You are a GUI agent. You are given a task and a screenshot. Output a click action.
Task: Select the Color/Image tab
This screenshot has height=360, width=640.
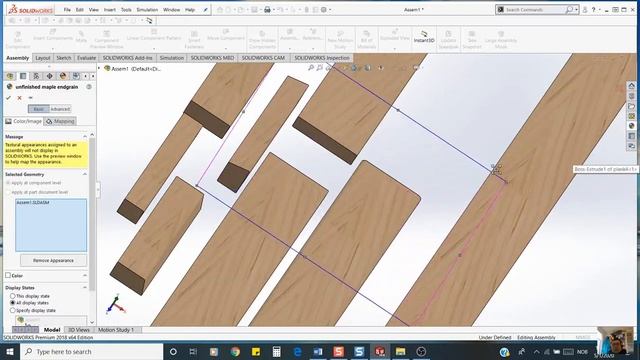click(x=23, y=121)
